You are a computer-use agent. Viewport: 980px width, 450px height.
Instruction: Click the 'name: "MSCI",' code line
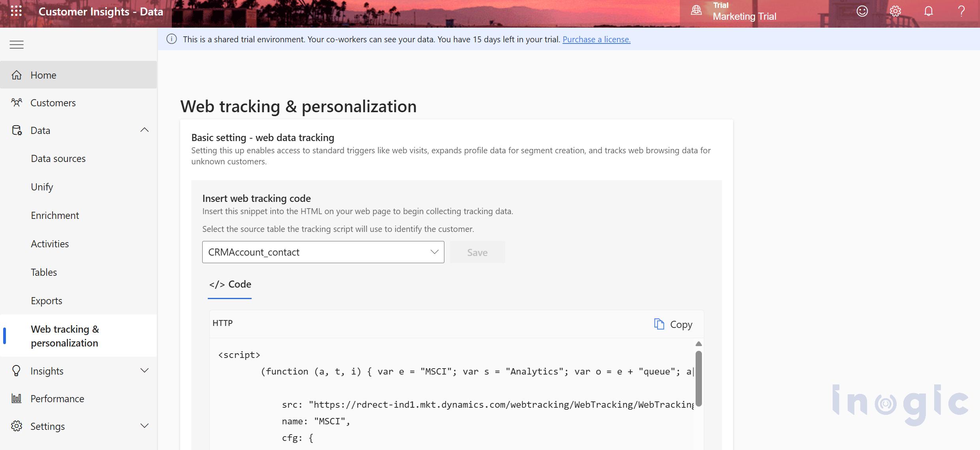[316, 421]
